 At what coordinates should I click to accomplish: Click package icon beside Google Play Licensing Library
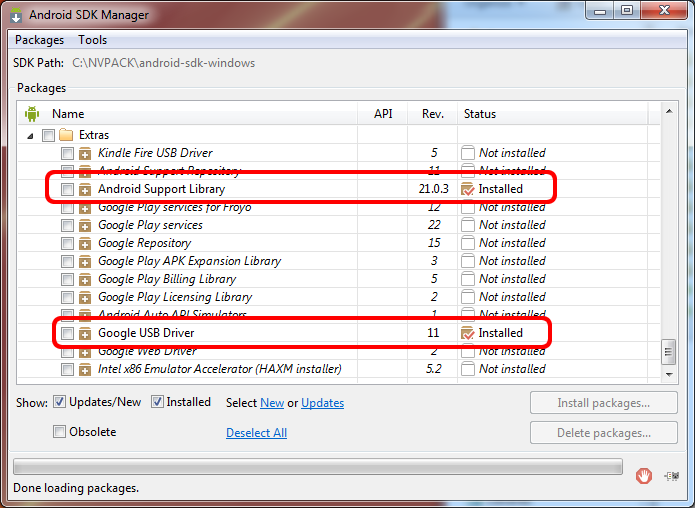pos(85,297)
